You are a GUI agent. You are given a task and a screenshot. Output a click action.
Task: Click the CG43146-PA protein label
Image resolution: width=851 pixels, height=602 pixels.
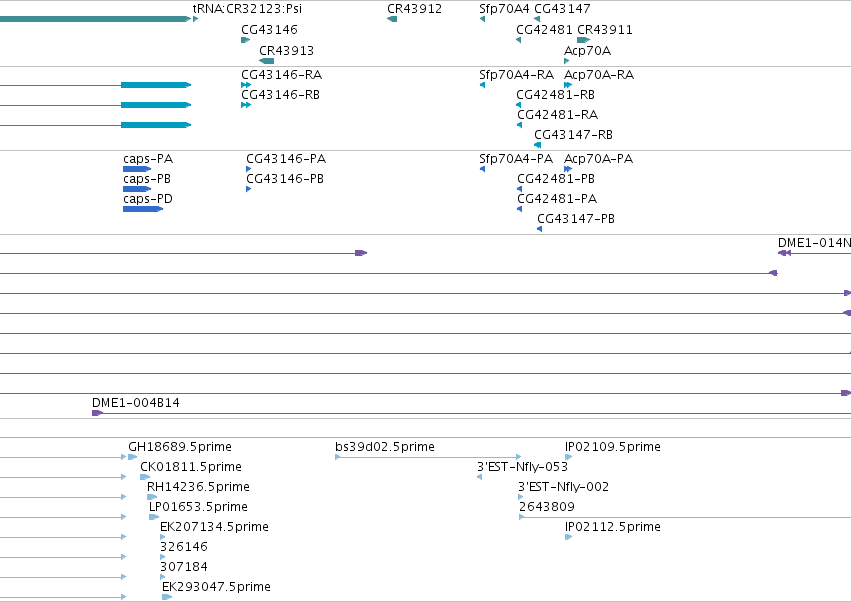click(x=286, y=159)
